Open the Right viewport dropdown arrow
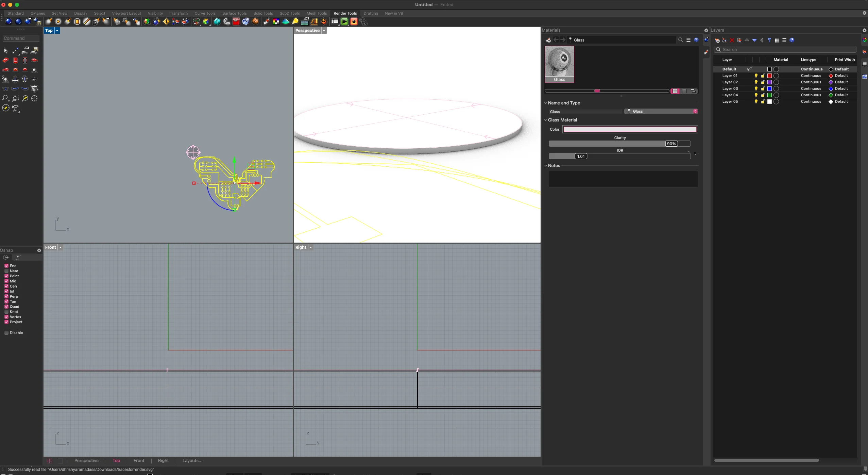The width and height of the screenshot is (868, 475). [x=311, y=247]
